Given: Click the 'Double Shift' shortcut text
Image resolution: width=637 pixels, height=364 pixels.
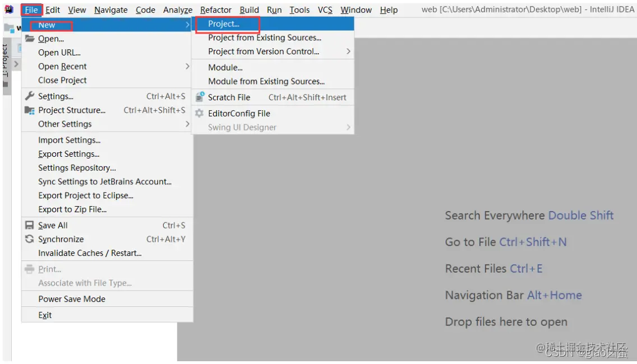Looking at the screenshot, I should [580, 215].
